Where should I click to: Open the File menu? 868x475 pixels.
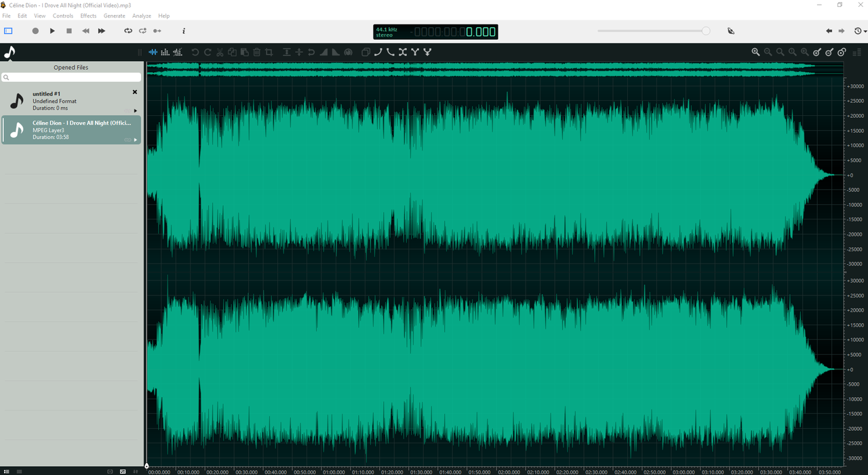(x=6, y=16)
